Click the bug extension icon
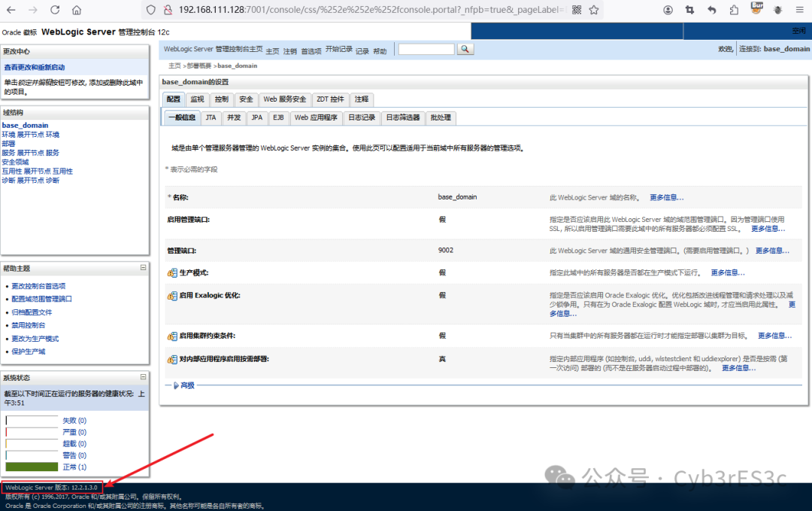This screenshot has height=511, width=812. (778, 10)
